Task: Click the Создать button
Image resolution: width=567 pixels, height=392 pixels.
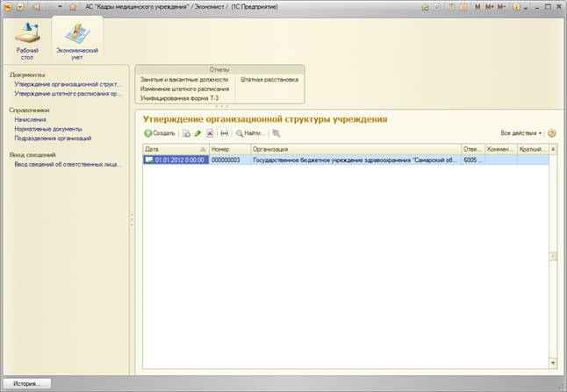Action: click(160, 133)
